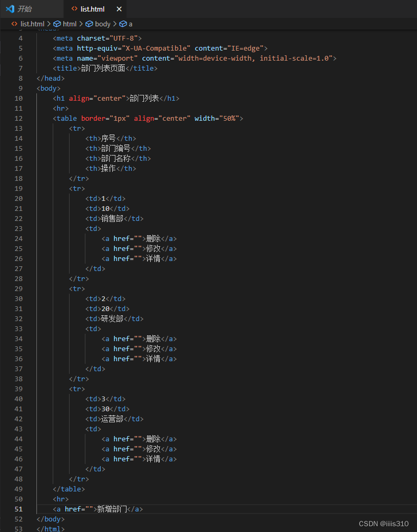Open the a element breadcrumb segment
Viewport: 417px width, 532px height.
(131, 24)
